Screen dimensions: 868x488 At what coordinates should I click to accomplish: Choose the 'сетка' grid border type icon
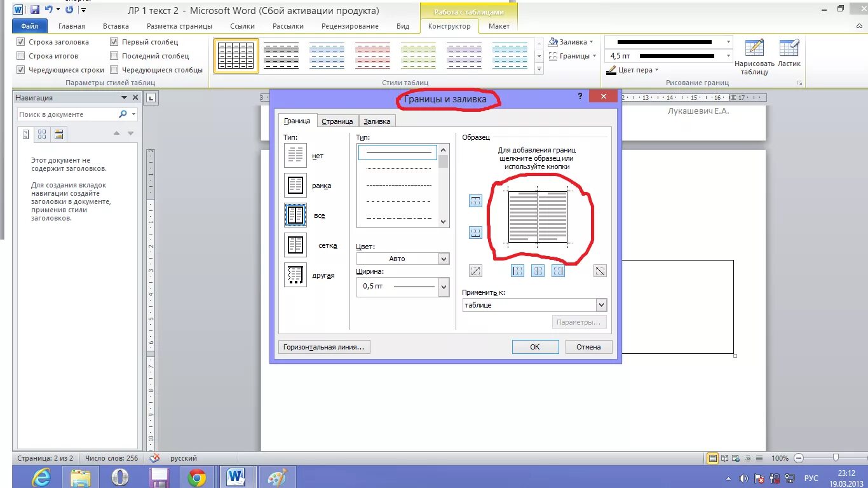(295, 245)
